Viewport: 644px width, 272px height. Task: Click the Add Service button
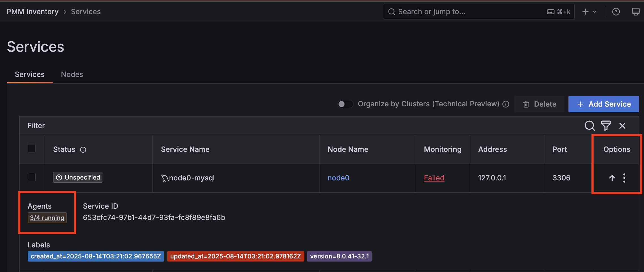(x=604, y=104)
